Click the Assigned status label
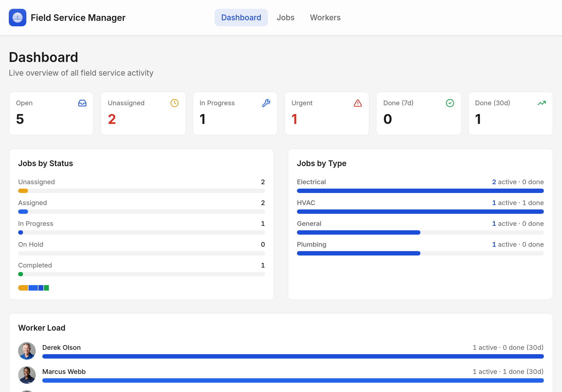 (x=33, y=203)
